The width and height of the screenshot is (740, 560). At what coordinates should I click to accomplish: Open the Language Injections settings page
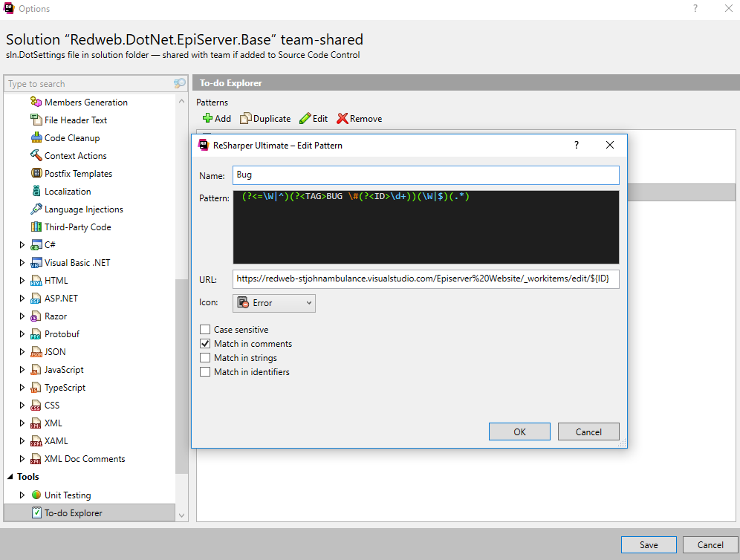(x=85, y=209)
